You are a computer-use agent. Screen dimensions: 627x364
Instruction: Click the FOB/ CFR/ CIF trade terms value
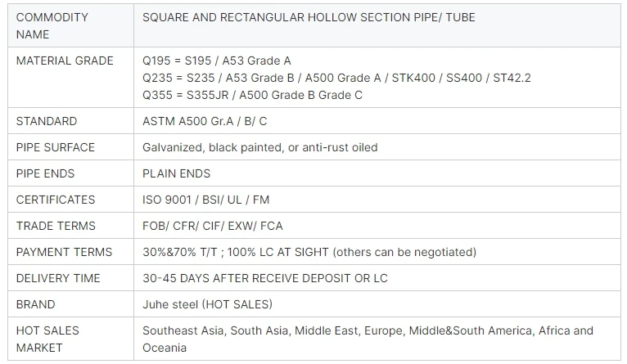(212, 226)
